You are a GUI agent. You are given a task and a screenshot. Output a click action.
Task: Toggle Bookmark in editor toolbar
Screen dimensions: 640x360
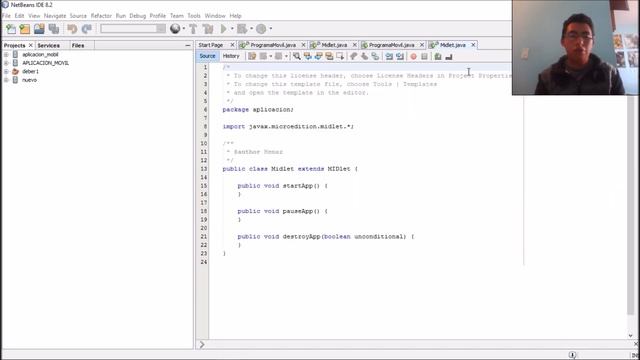(375, 56)
